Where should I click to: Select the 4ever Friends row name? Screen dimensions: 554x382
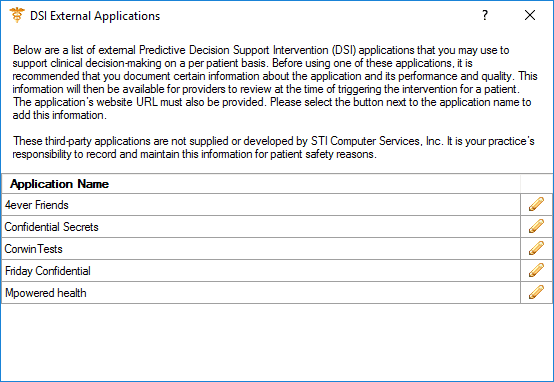point(261,205)
